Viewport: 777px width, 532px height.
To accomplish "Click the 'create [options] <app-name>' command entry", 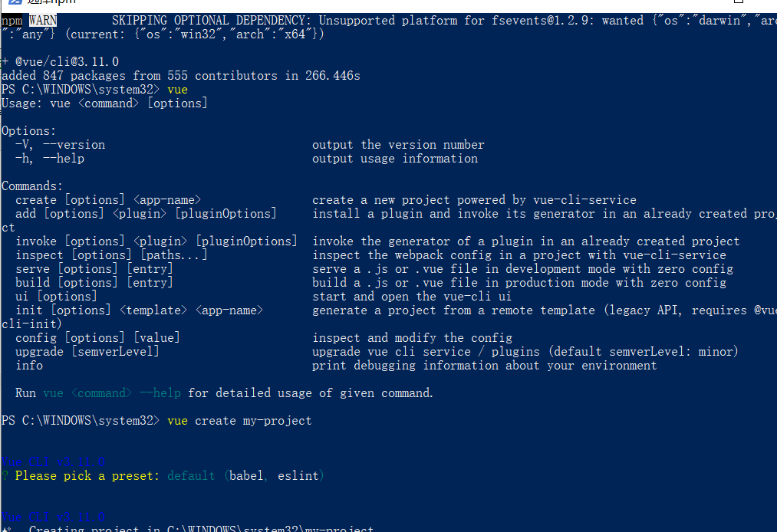I will pyautogui.click(x=108, y=200).
